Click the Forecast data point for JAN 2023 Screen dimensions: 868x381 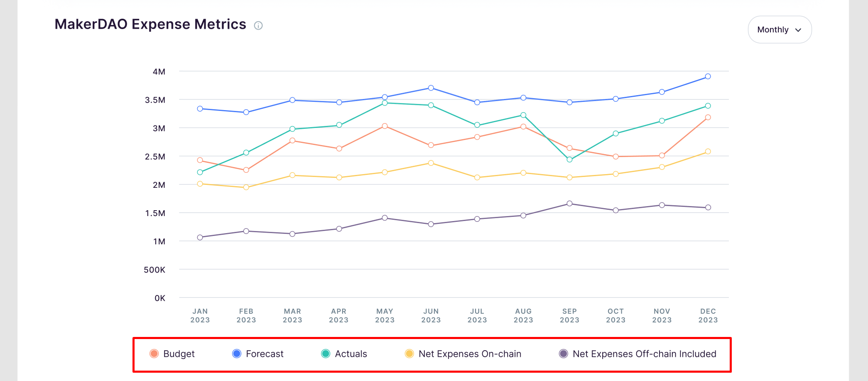tap(200, 109)
